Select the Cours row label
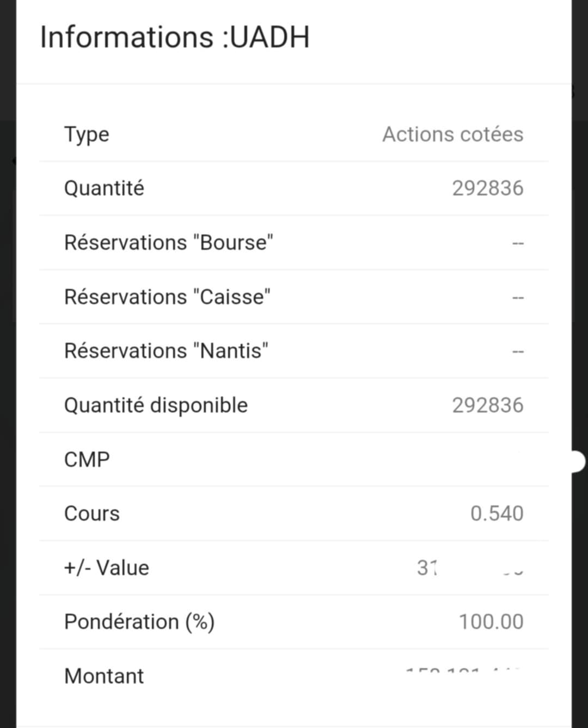 pos(91,514)
